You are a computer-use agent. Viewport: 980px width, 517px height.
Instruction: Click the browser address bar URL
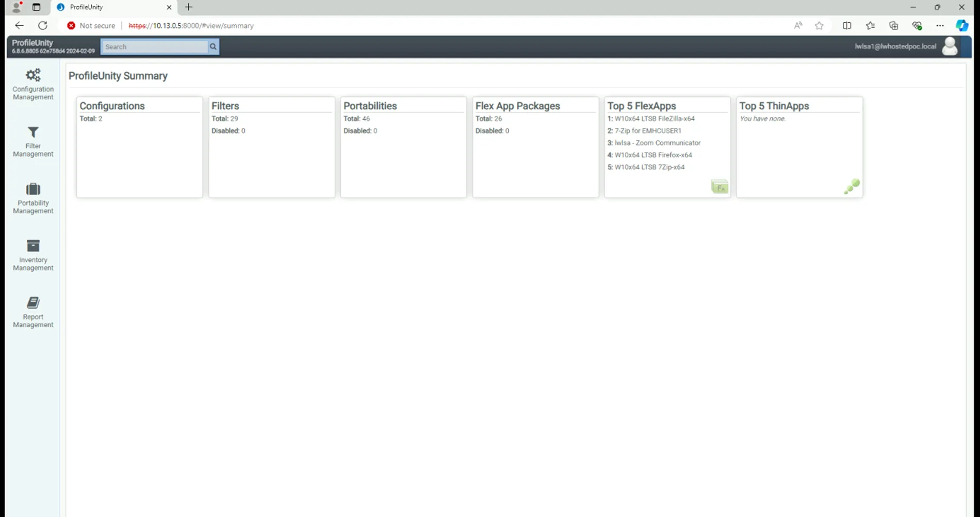pyautogui.click(x=191, y=25)
